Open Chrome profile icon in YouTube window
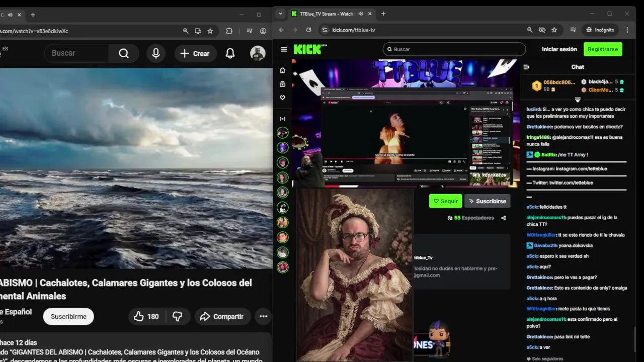 point(263,31)
